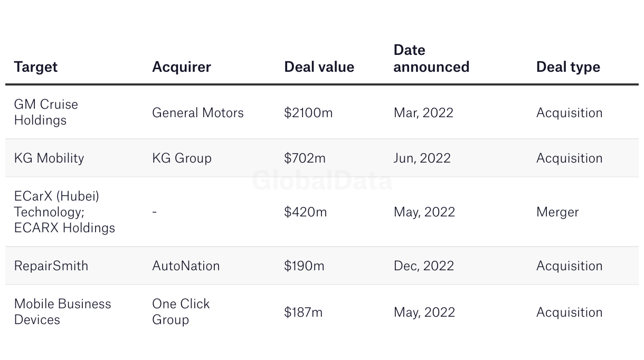Screen dimensions: 644x360
Task: Click Dec, 2022 announcement date
Action: pos(424,266)
